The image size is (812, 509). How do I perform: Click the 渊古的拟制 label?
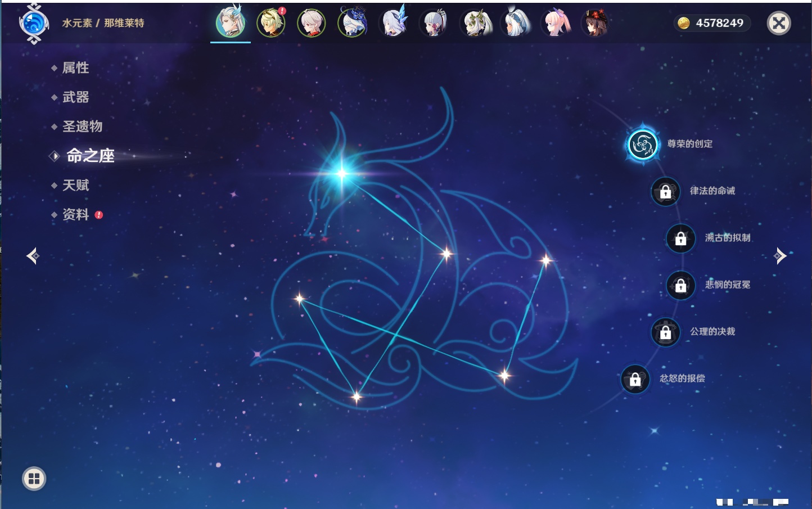(x=728, y=238)
